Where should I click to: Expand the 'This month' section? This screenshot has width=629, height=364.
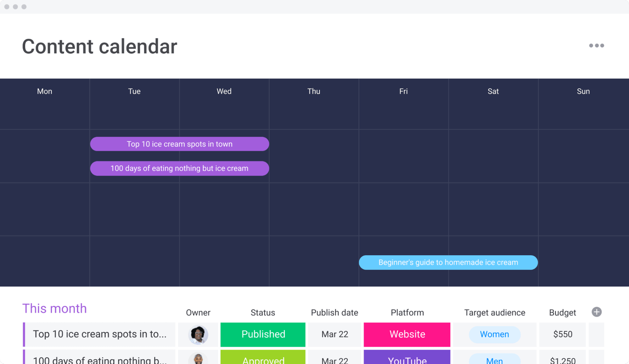(54, 309)
